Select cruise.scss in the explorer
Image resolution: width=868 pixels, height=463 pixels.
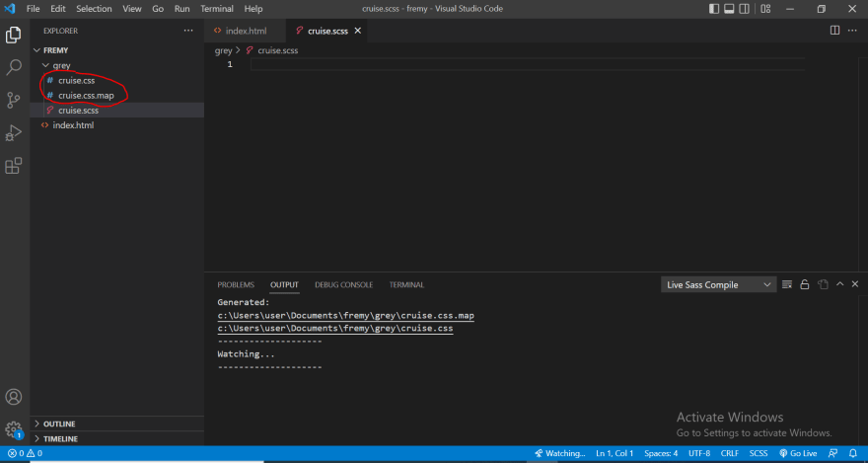(116, 111)
